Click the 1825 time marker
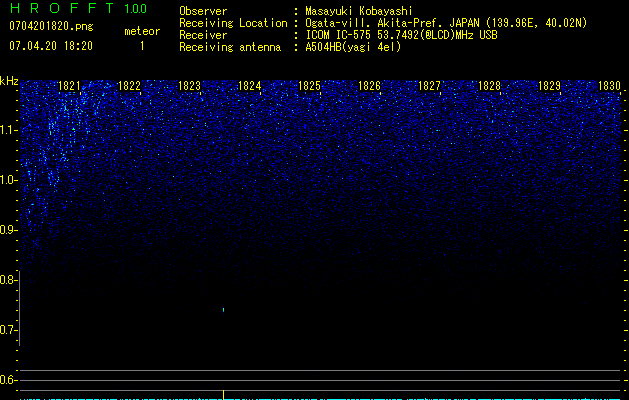 [309, 86]
